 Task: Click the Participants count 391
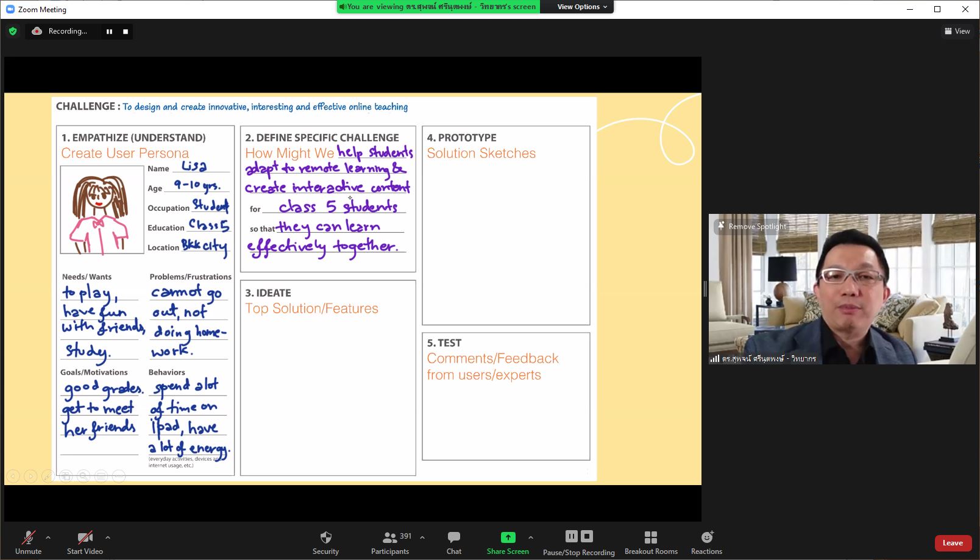[x=406, y=536]
